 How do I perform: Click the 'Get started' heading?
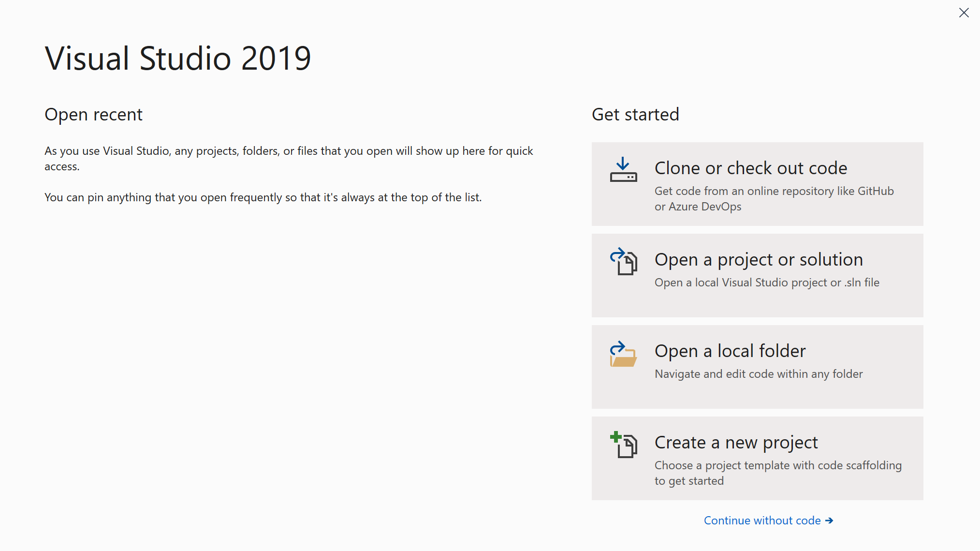[x=635, y=115]
